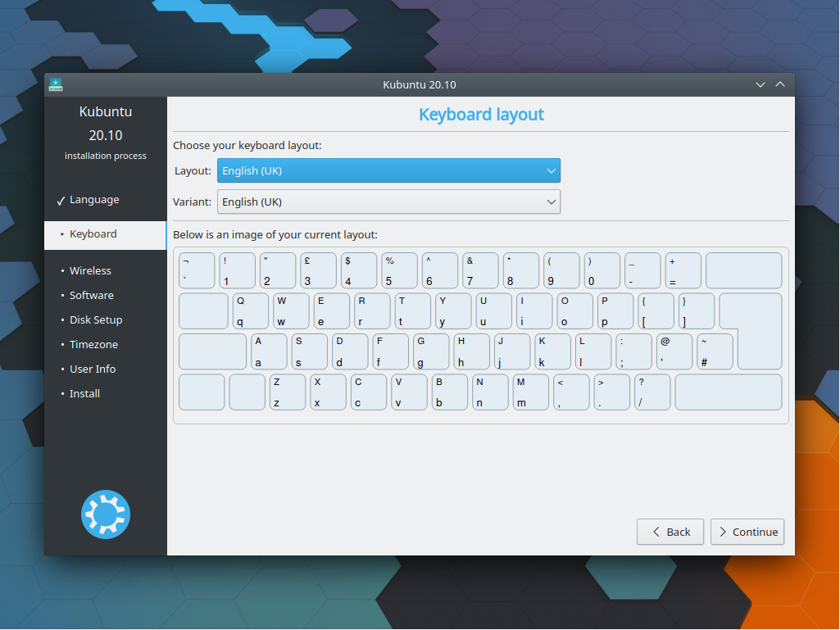
Task: Click the exclamation 1 key in the preview
Action: click(238, 270)
